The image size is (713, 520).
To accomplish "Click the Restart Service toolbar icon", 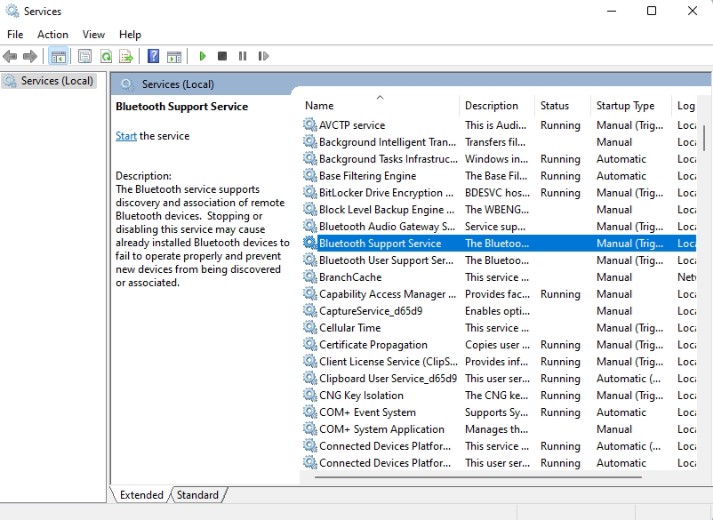I will [263, 57].
